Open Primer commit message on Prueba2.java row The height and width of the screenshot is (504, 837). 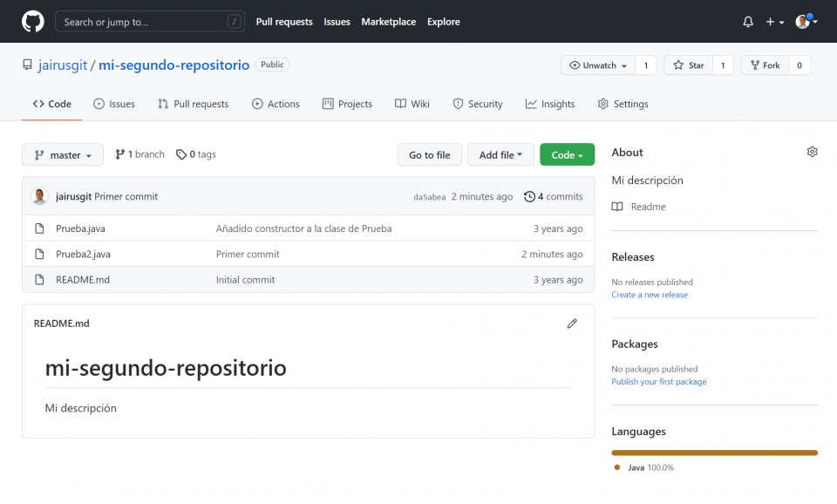248,254
